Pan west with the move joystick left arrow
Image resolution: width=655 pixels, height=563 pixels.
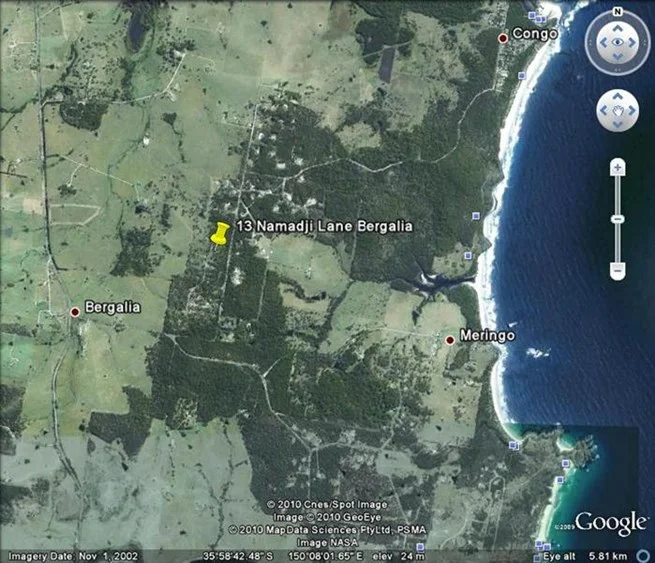605,110
